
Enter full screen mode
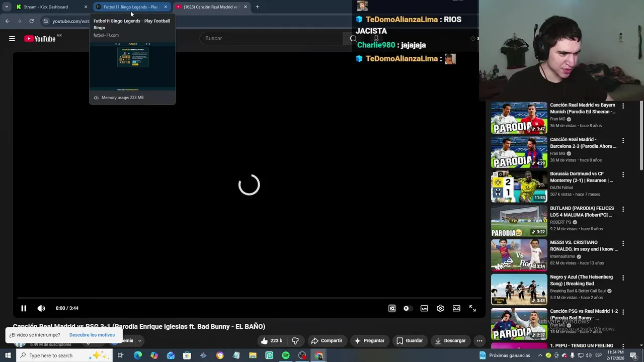tap(472, 308)
